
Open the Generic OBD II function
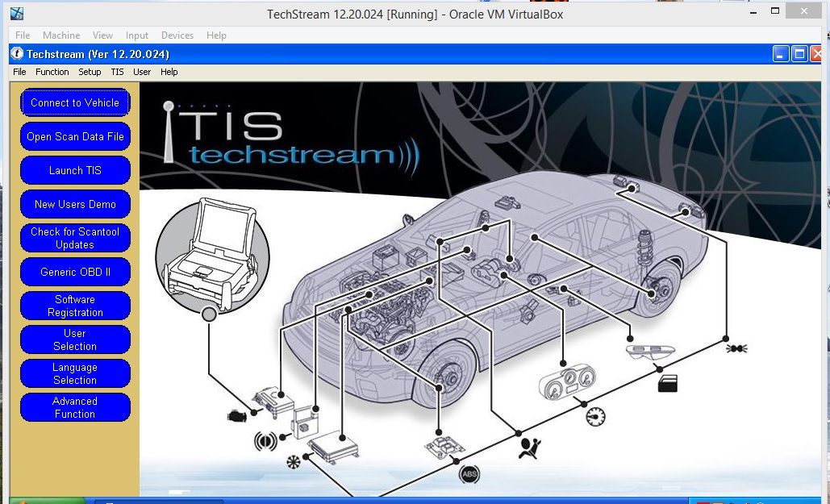click(x=75, y=272)
